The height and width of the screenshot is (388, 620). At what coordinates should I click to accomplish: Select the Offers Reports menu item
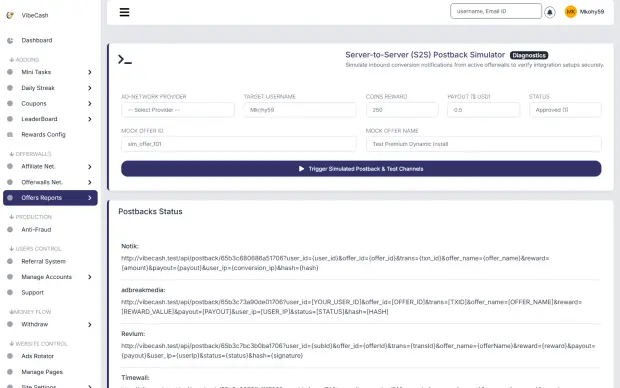click(x=50, y=198)
